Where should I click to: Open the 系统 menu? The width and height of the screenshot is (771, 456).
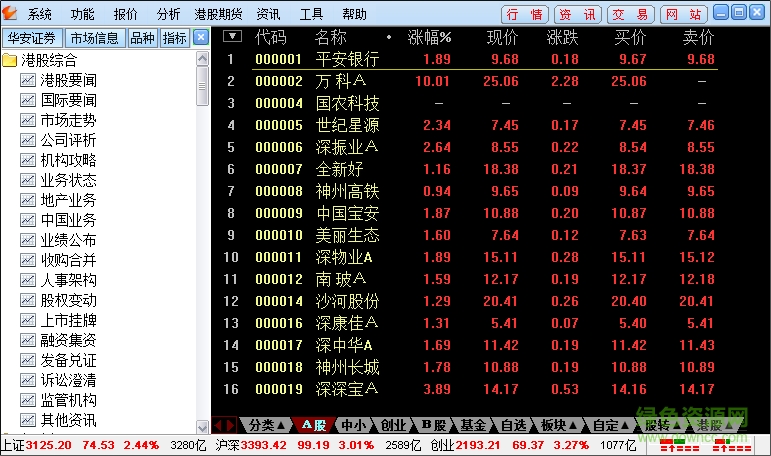pyautogui.click(x=39, y=14)
